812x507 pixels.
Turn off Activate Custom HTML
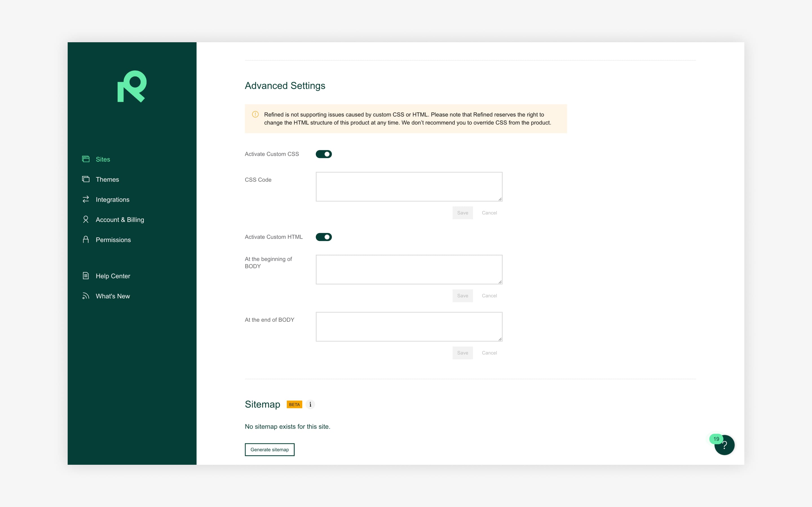(x=323, y=237)
